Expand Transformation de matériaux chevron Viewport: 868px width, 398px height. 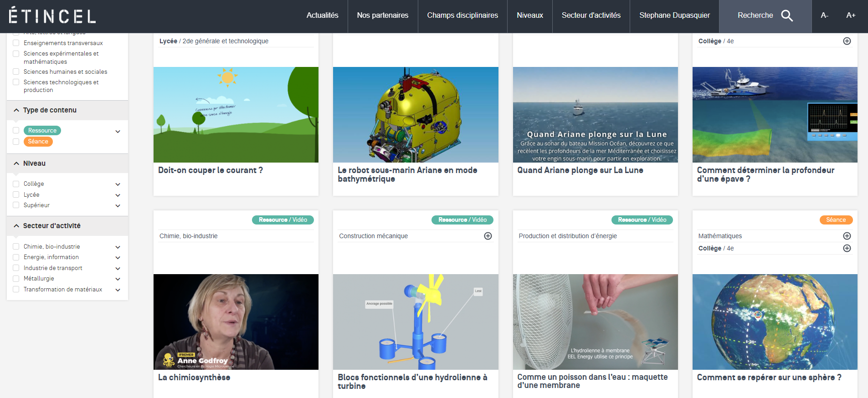[118, 290]
